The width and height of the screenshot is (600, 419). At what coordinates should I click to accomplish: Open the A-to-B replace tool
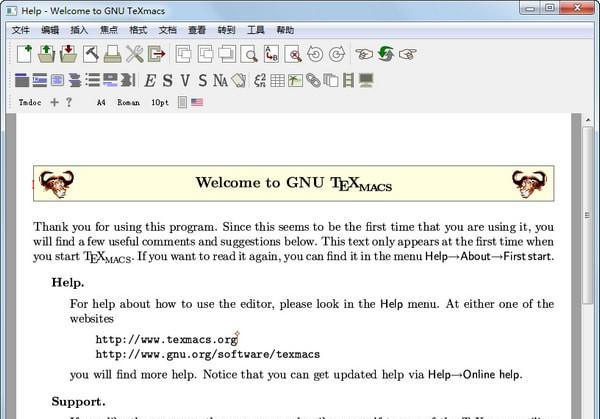coord(271,54)
